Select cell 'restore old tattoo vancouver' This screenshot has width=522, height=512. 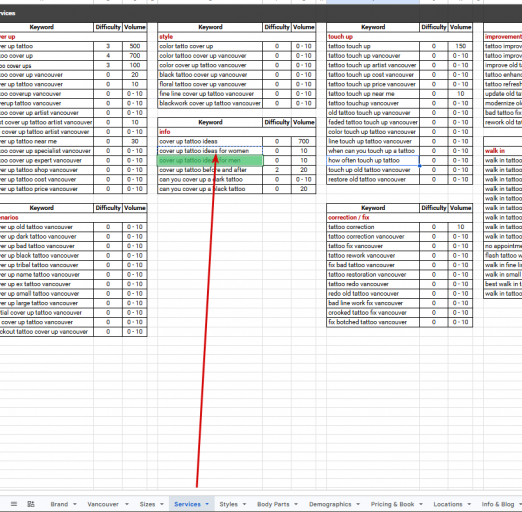pos(373,179)
